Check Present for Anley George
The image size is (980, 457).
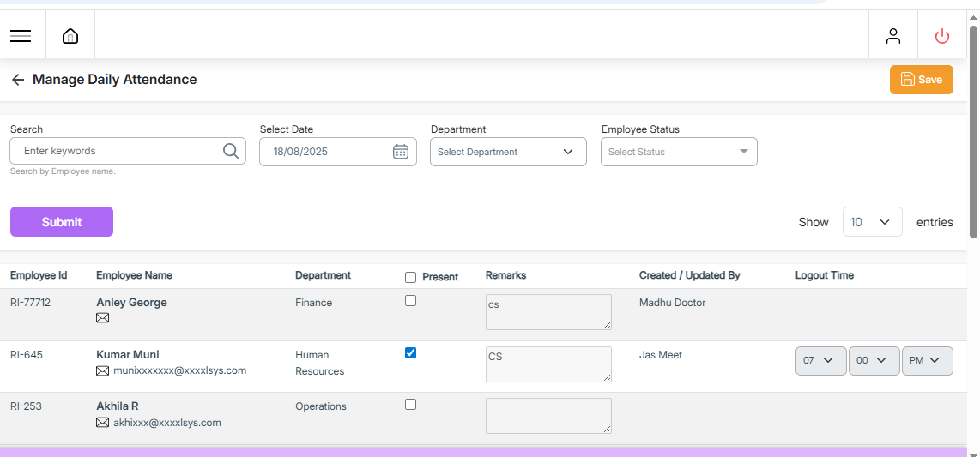(x=410, y=301)
